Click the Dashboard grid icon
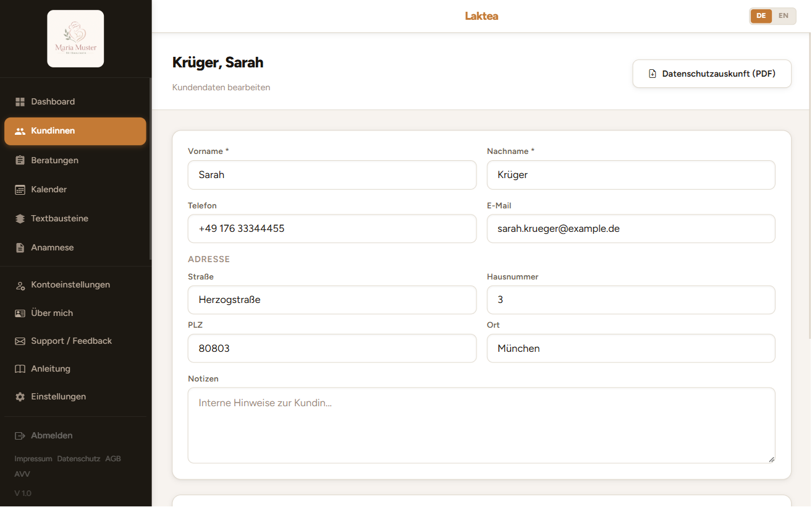 [20, 101]
